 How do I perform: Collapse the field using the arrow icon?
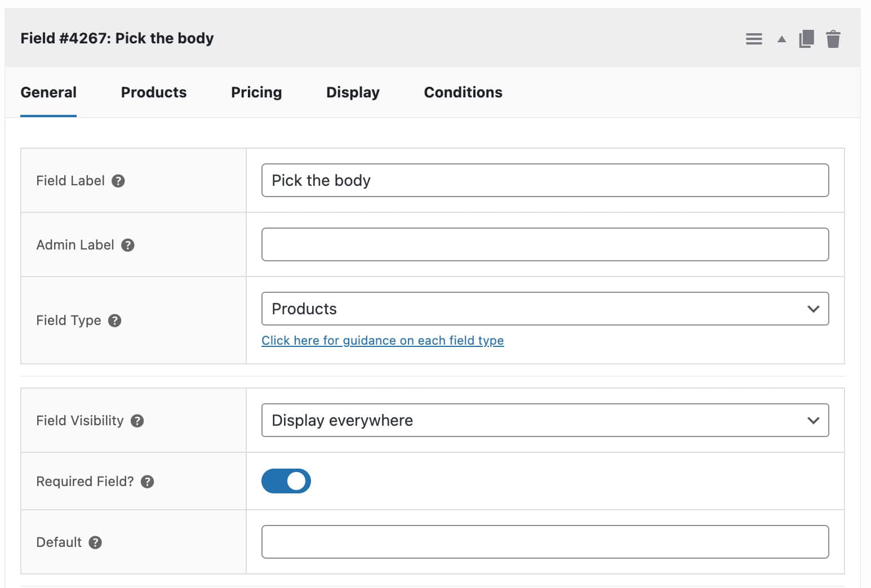pos(781,39)
